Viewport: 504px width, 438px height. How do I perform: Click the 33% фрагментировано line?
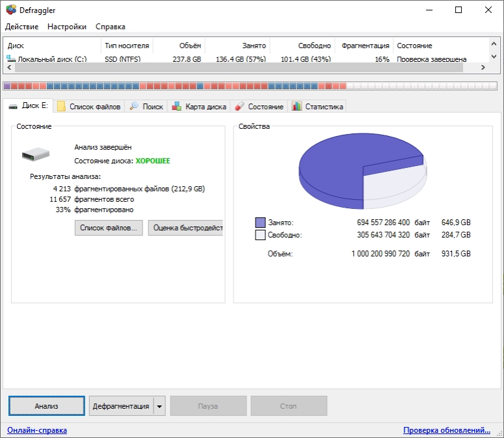[94, 210]
